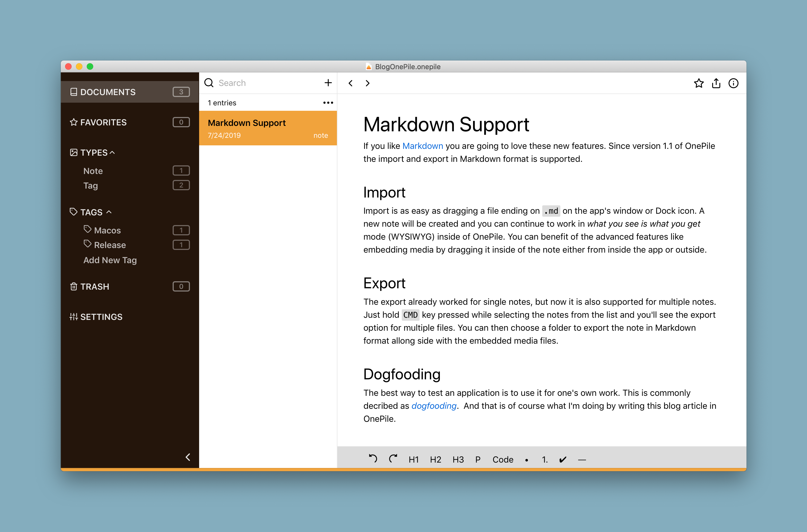The image size is (807, 532).
Task: Collapse the TYPES section
Action: tap(112, 152)
